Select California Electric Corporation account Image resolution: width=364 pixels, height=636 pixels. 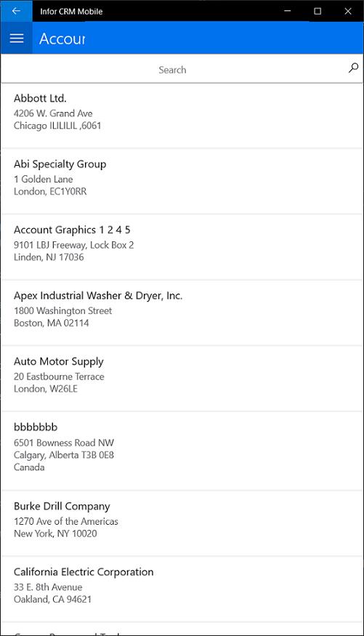(182, 589)
